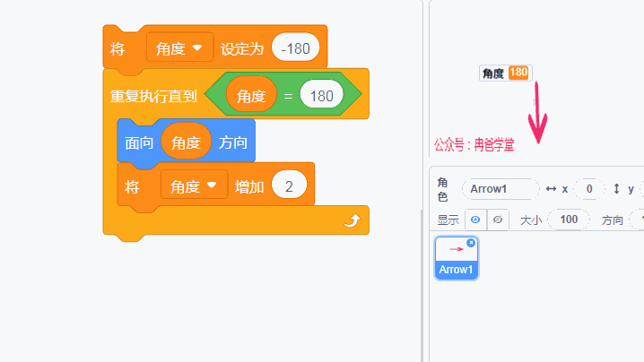This screenshot has height=362, width=644.
Task: Hide the sprite with the crossed-eye button
Action: 498,220
